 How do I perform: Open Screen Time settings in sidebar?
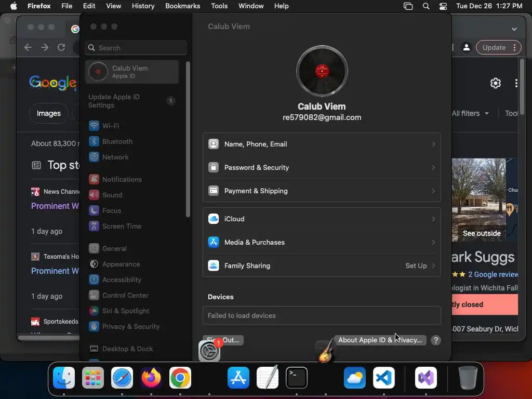coord(115,227)
